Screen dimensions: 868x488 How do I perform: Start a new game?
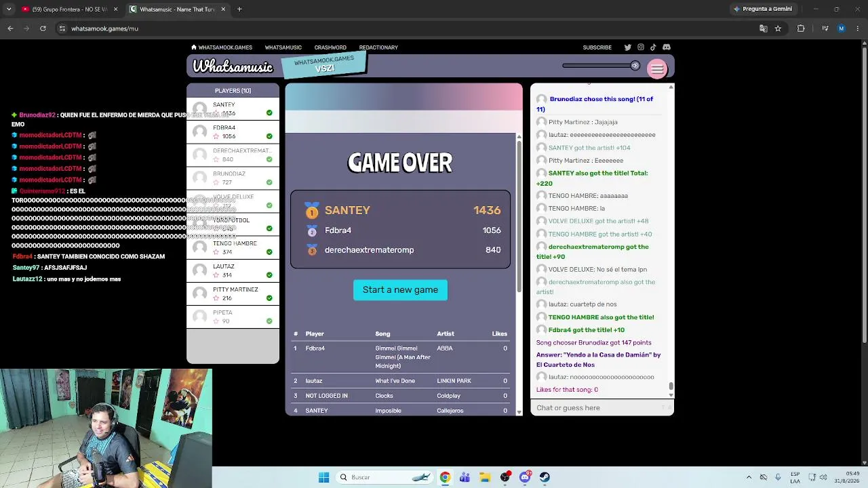pos(400,290)
